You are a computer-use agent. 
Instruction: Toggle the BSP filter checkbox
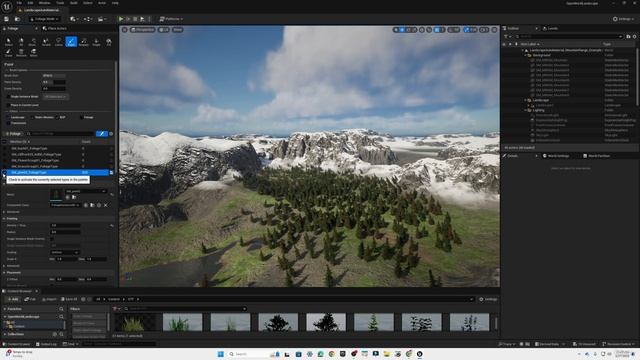[x=57, y=117]
